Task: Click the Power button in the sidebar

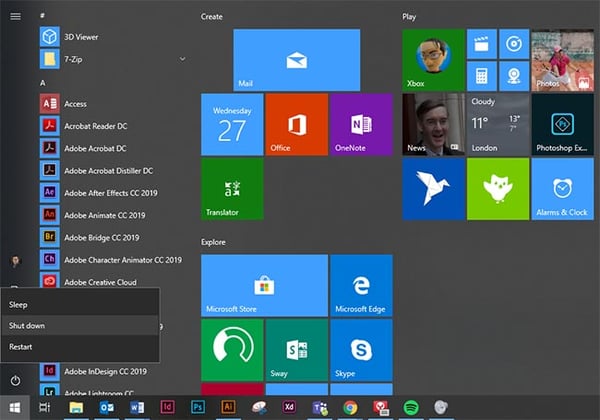Action: (x=15, y=381)
